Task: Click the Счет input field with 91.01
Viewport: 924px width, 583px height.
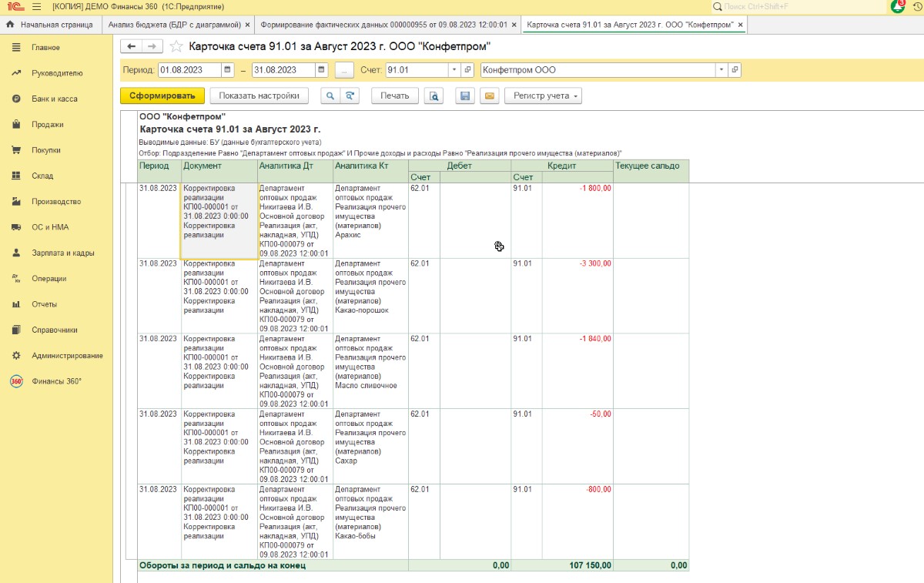Action: pos(417,70)
